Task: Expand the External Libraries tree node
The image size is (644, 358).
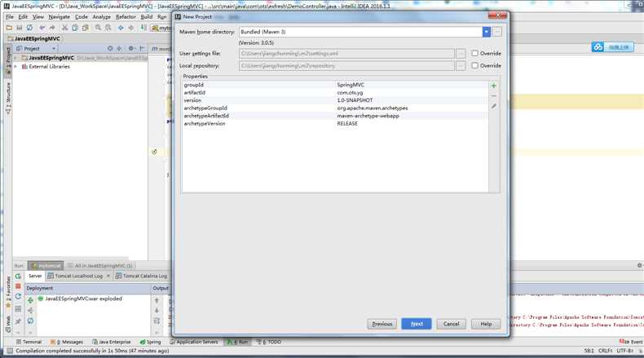Action: click(15, 66)
